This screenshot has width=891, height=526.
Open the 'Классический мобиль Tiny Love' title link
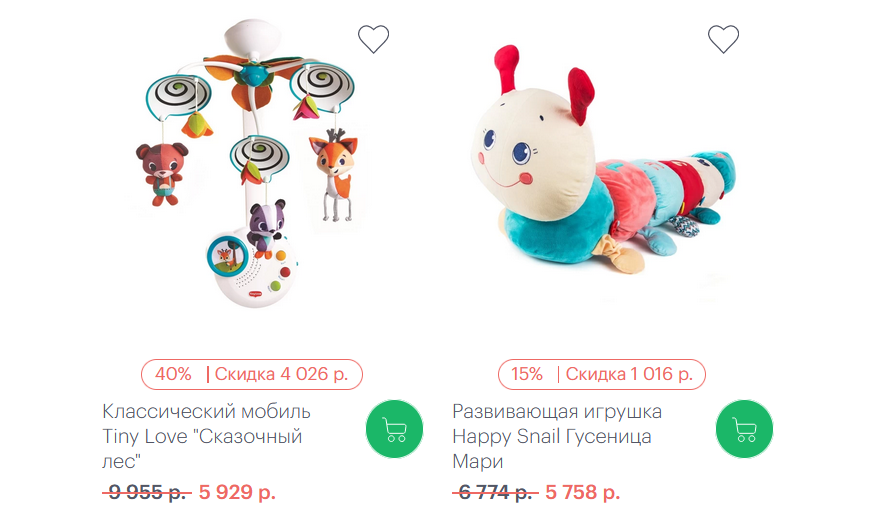207,436
